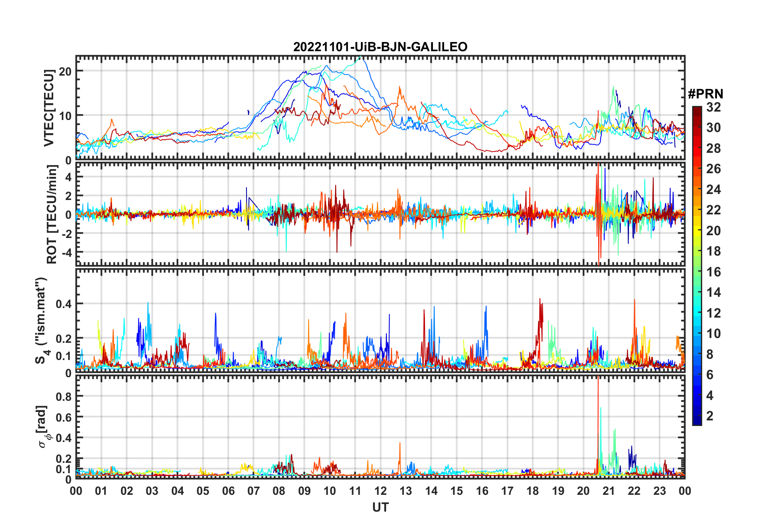Click colorbar tick label 18

[713, 251]
